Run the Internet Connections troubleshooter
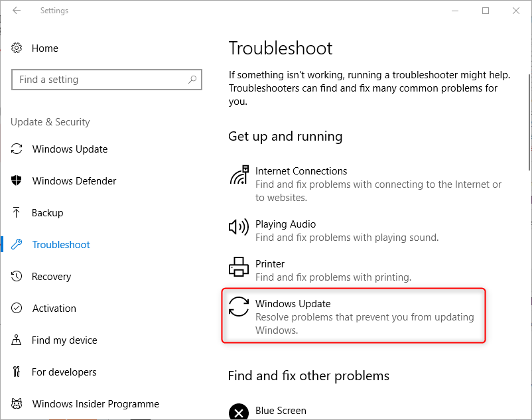 pos(301,171)
